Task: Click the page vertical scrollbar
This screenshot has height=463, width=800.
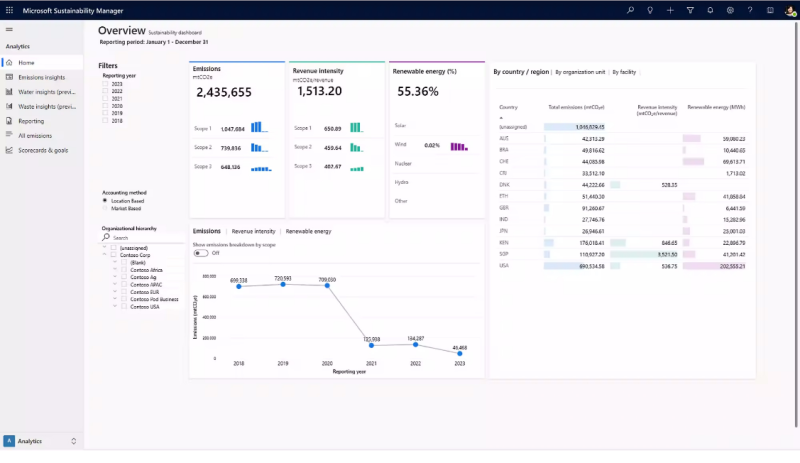Action: tap(796, 225)
